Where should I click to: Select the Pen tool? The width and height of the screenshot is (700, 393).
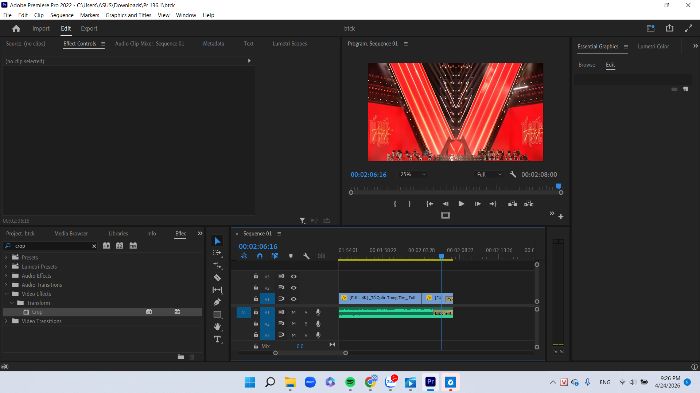click(217, 302)
